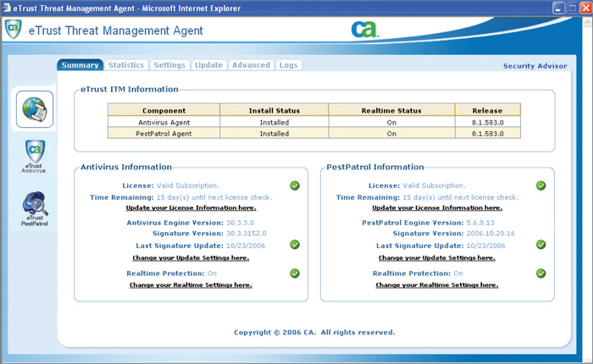Click green check next to PestPatrol License
593x364 pixels.
pos(541,185)
